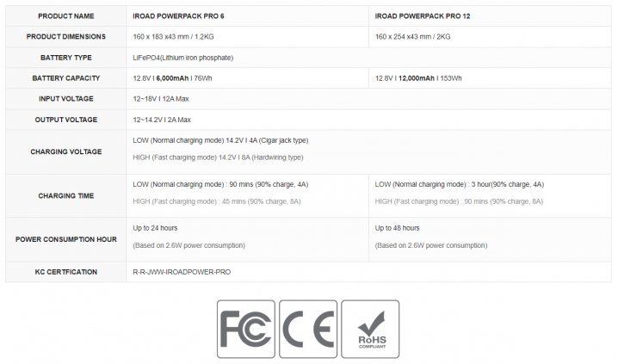Click the CHARGING VOLTAGE row label
Viewport: 618px width, 364px height.
pyautogui.click(x=65, y=151)
